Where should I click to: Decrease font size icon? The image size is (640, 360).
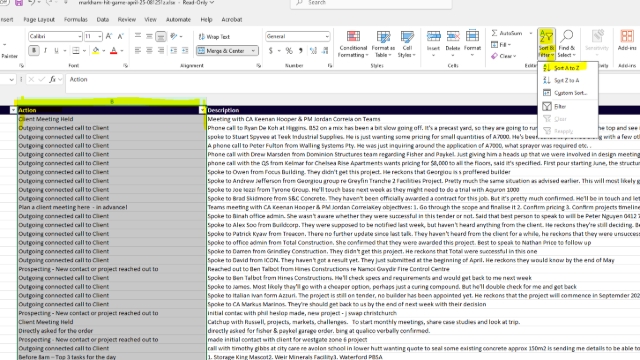point(120,36)
